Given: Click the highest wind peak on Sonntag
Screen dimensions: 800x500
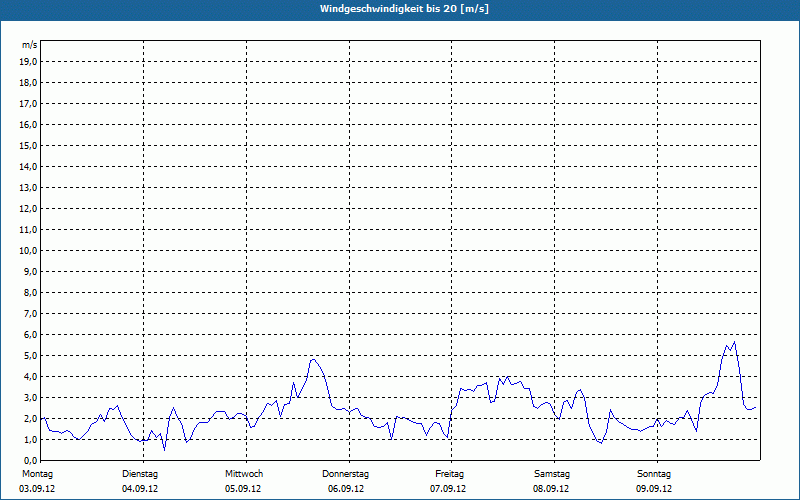Looking at the screenshot, I should click(734, 342).
